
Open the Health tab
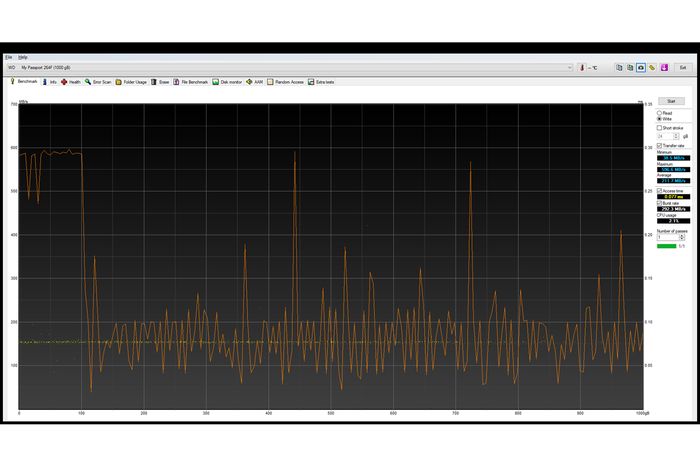click(x=71, y=82)
